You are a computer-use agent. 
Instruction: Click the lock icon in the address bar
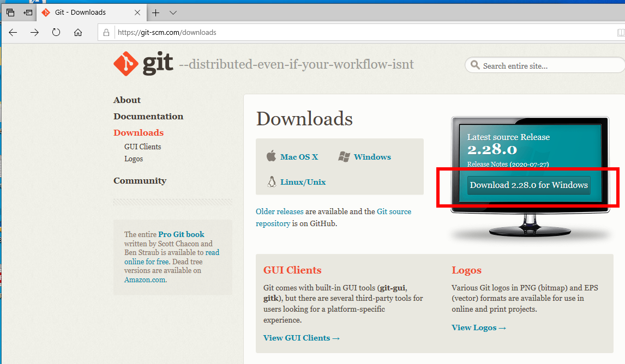pyautogui.click(x=106, y=32)
